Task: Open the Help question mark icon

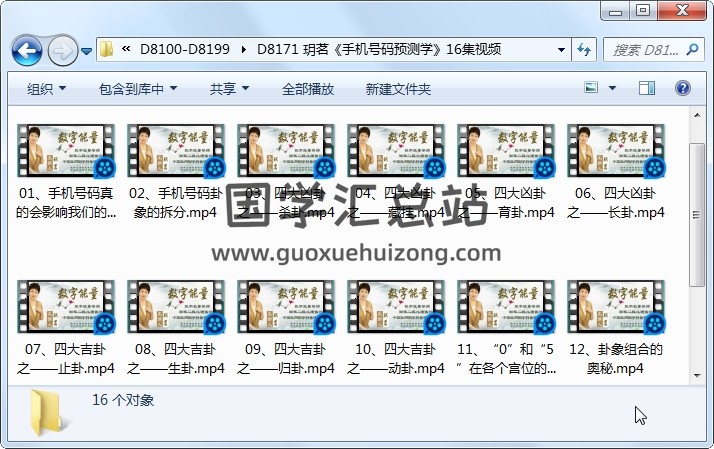Action: coord(684,89)
